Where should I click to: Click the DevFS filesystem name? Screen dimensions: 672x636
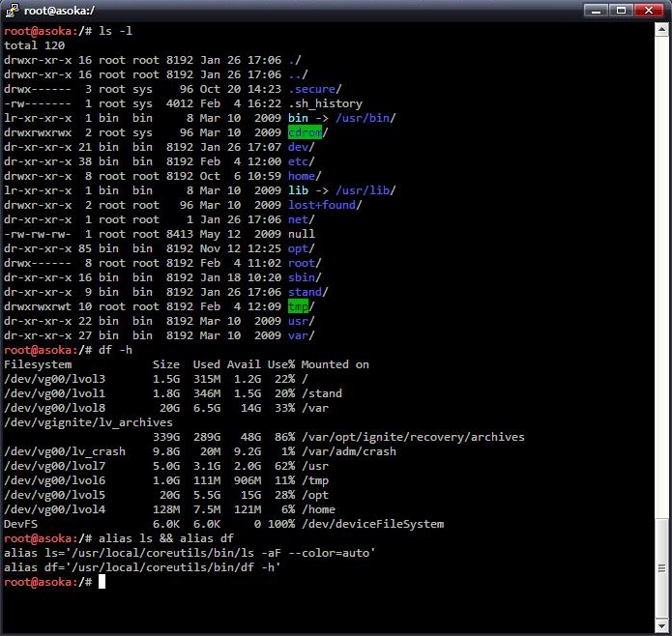pos(20,524)
